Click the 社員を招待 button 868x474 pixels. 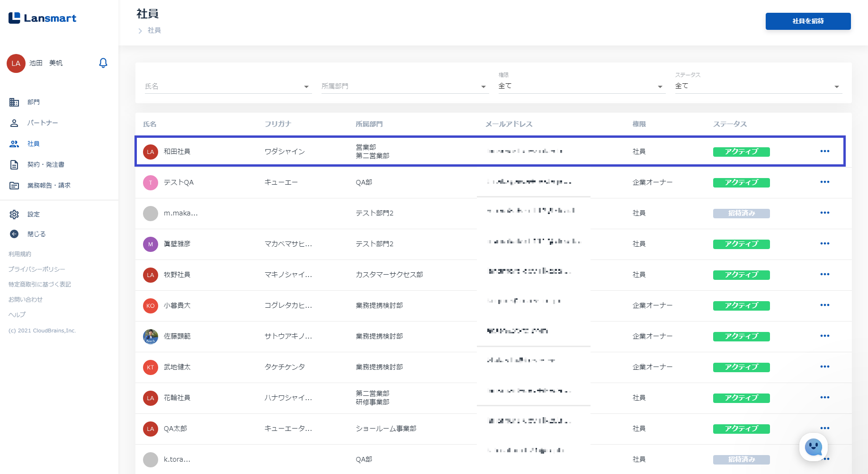coord(808,21)
